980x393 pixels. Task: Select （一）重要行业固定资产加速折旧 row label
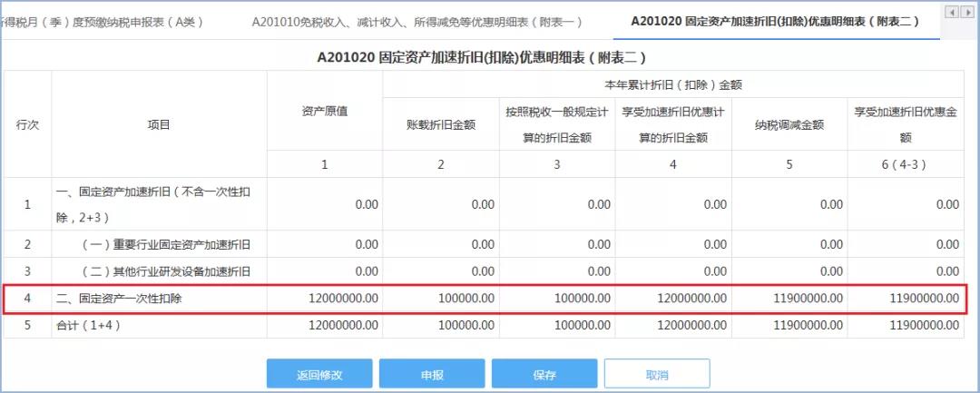pyautogui.click(x=166, y=244)
